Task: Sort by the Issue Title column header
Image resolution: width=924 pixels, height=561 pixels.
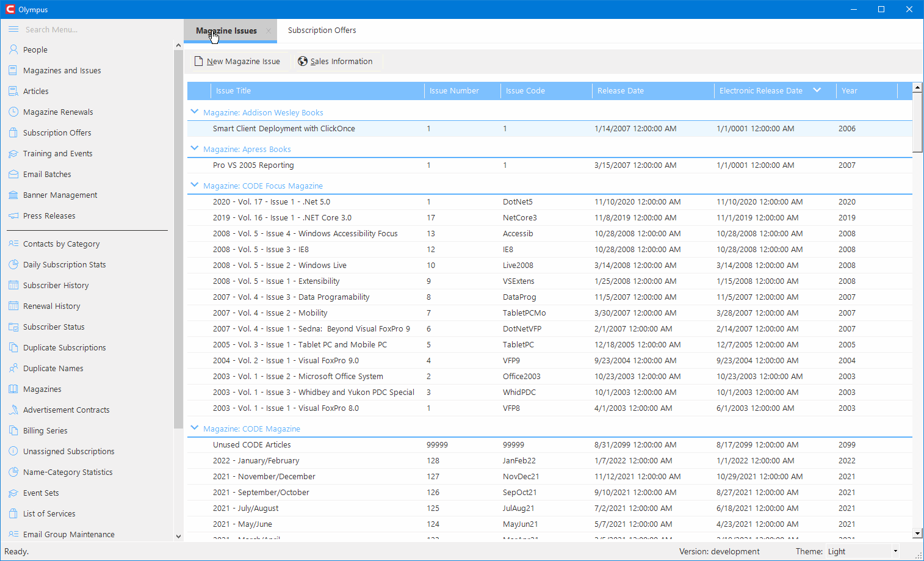Action: pyautogui.click(x=317, y=90)
